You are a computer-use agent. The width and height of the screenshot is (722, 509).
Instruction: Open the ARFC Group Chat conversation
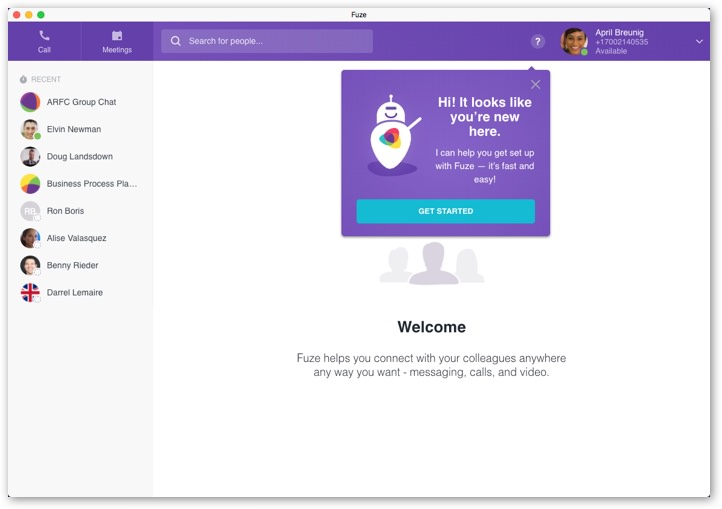(x=81, y=102)
